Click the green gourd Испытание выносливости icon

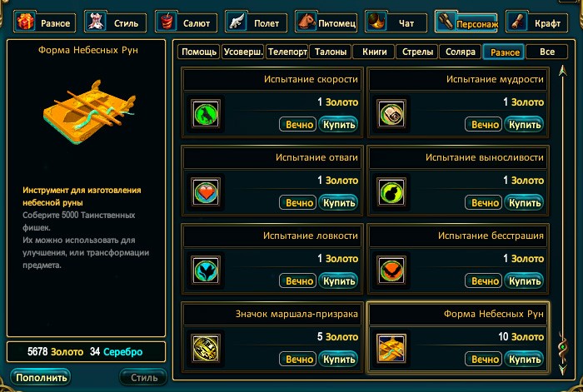click(391, 192)
